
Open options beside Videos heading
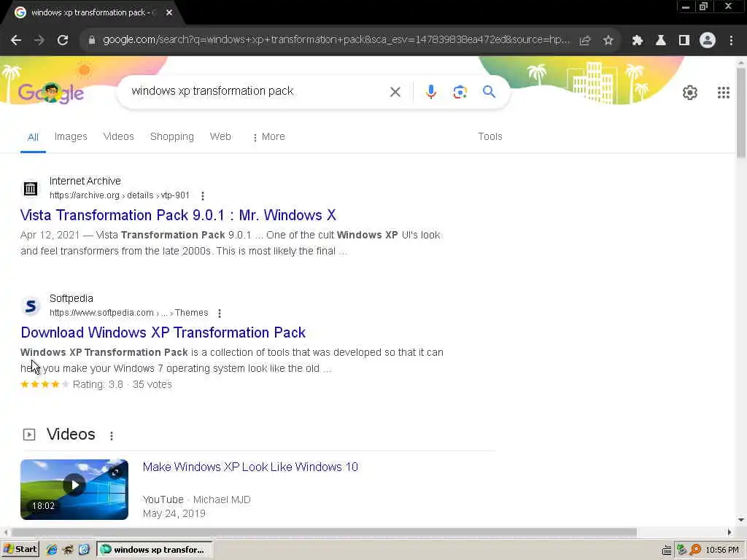[112, 436]
